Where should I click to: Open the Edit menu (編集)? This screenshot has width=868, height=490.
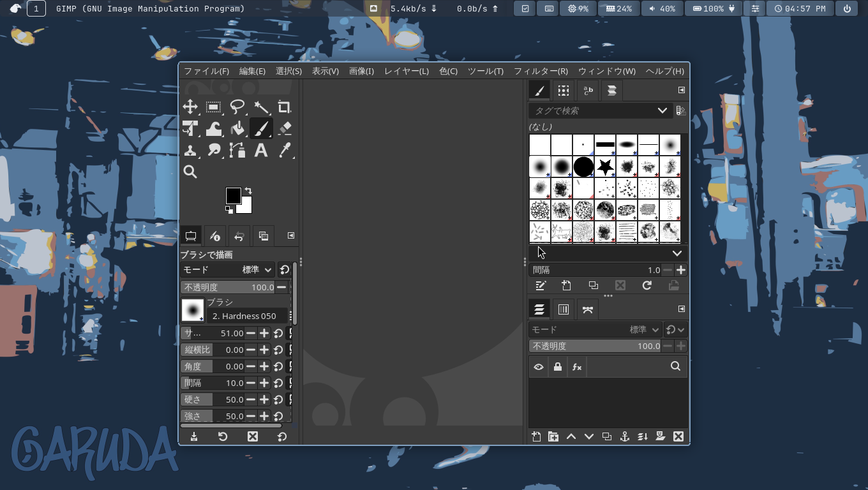click(x=252, y=71)
